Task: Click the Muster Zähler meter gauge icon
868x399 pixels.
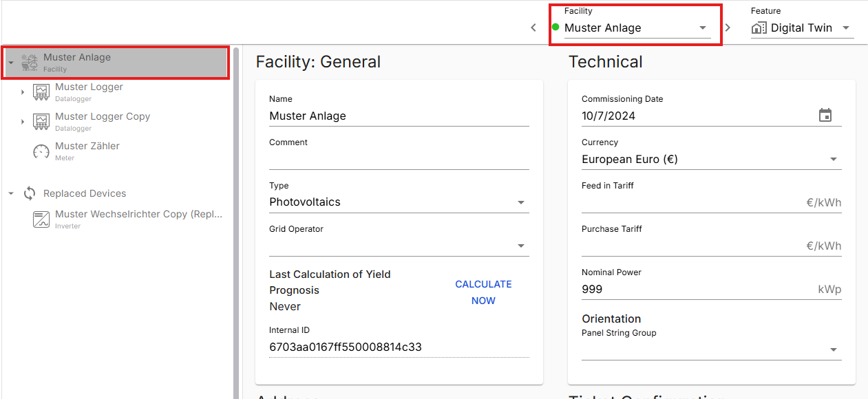Action: [x=41, y=151]
